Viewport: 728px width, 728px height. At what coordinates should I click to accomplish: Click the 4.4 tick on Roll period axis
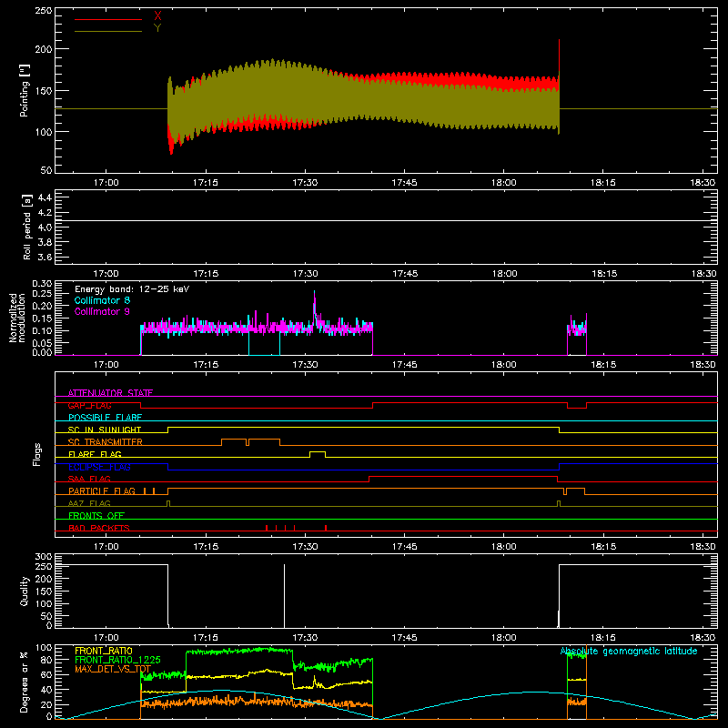click(x=45, y=197)
